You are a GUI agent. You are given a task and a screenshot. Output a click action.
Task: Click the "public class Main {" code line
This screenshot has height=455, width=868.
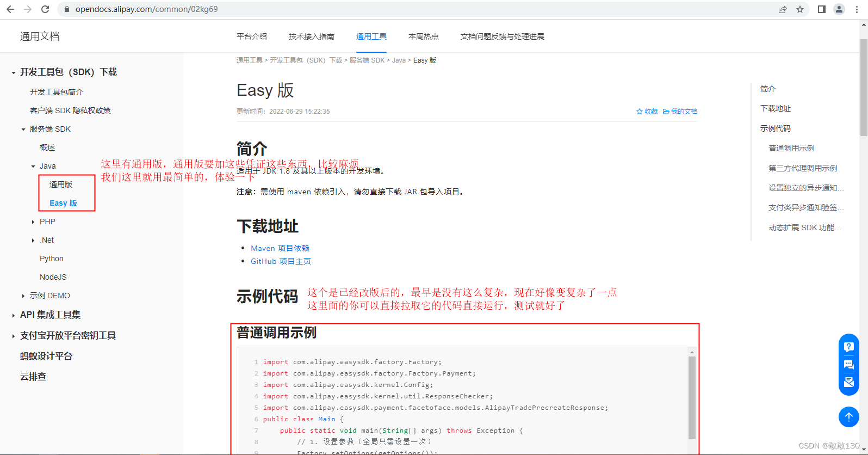[x=303, y=419]
